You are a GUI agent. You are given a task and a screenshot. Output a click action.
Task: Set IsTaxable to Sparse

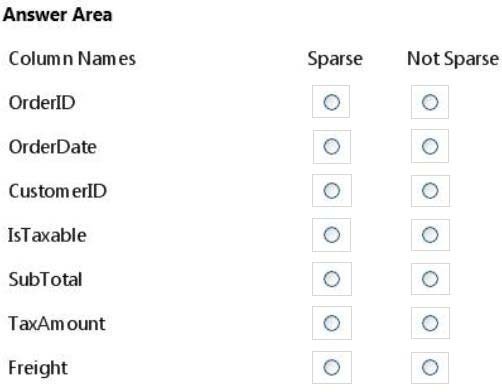331,235
